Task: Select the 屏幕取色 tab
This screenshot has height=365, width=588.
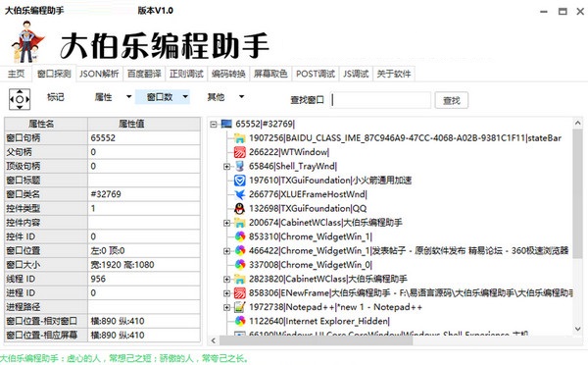Action: (270, 74)
